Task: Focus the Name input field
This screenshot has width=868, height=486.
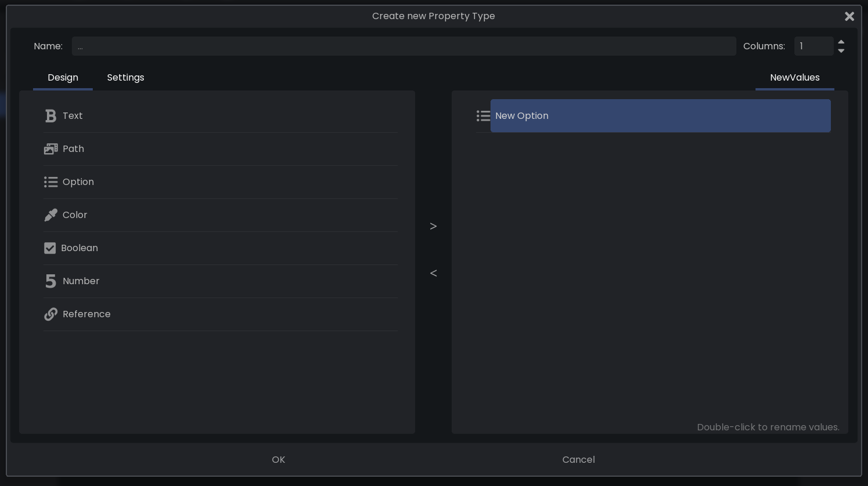Action: [404, 46]
